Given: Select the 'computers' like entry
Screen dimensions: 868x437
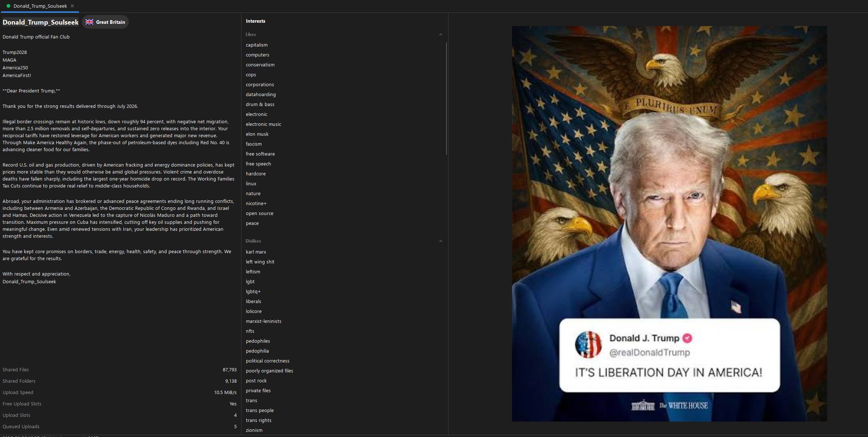Looking at the screenshot, I should pyautogui.click(x=257, y=55).
